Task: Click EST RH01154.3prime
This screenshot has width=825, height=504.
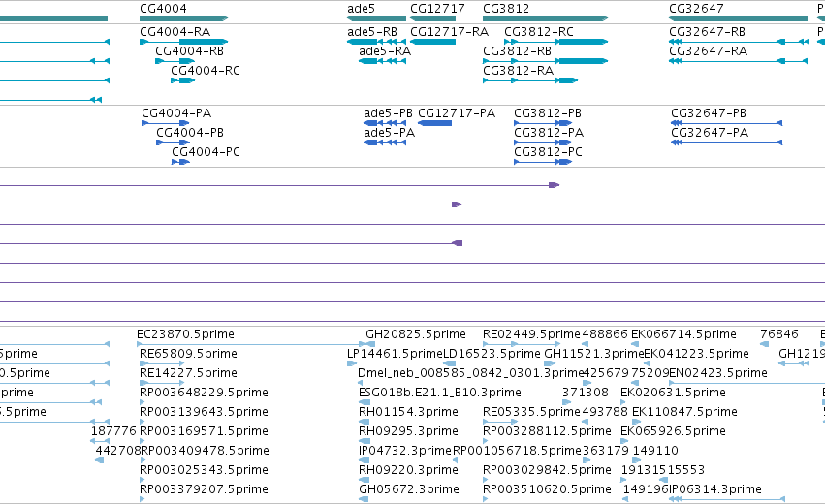Action: pyautogui.click(x=408, y=412)
